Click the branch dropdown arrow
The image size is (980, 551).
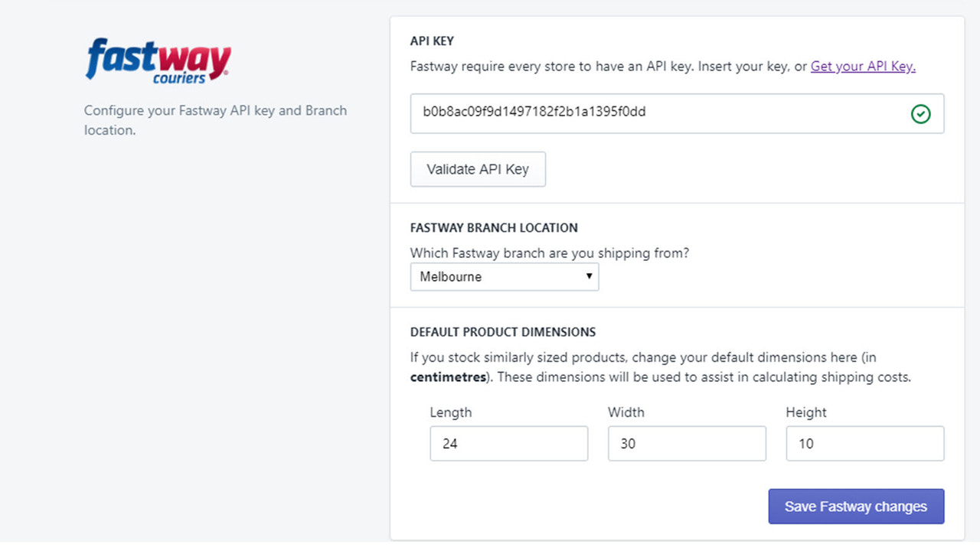[x=589, y=276]
